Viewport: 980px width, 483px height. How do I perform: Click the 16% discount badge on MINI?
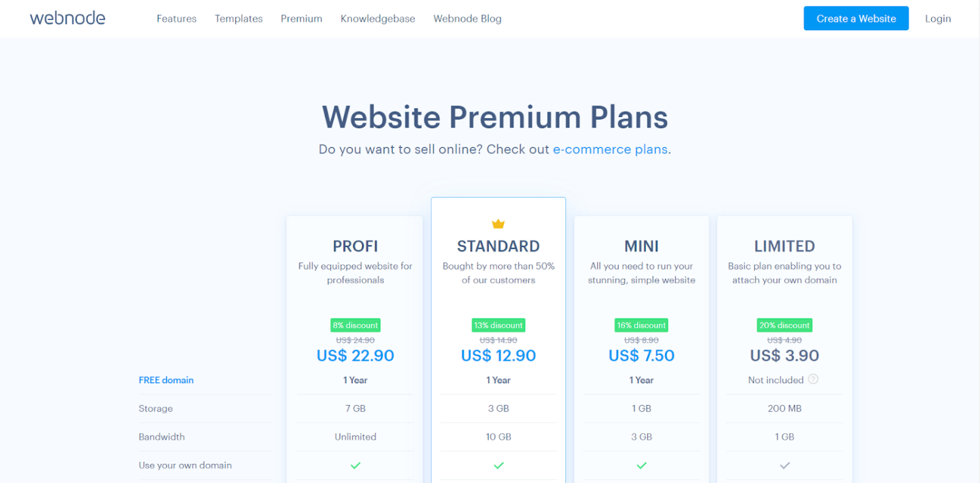tap(641, 325)
